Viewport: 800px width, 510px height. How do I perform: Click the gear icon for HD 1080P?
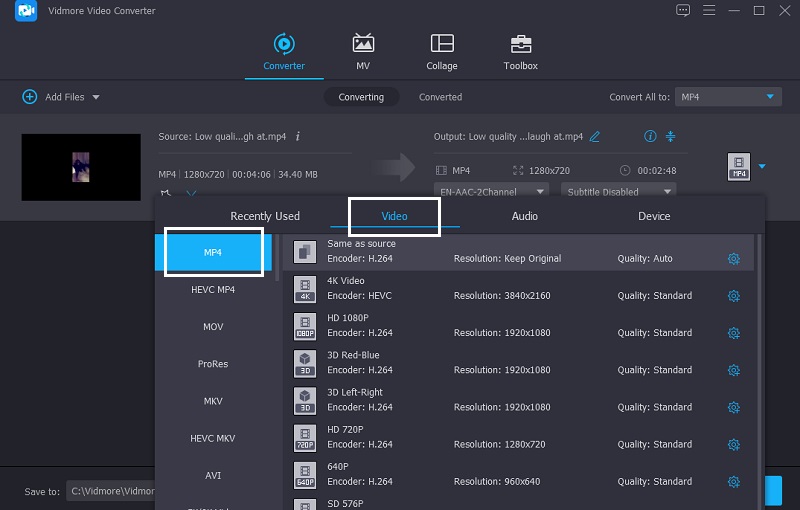pos(733,333)
